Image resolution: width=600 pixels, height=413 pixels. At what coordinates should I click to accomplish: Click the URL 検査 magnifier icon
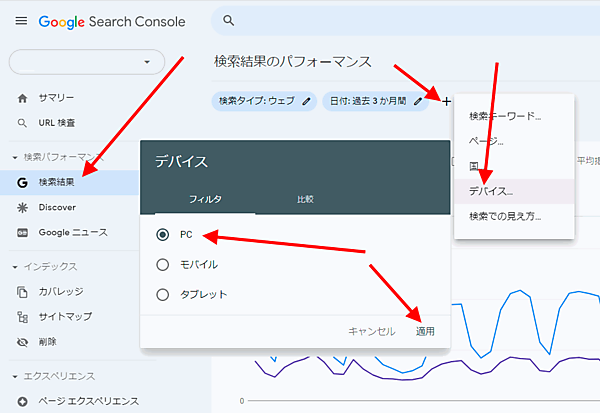click(22, 123)
